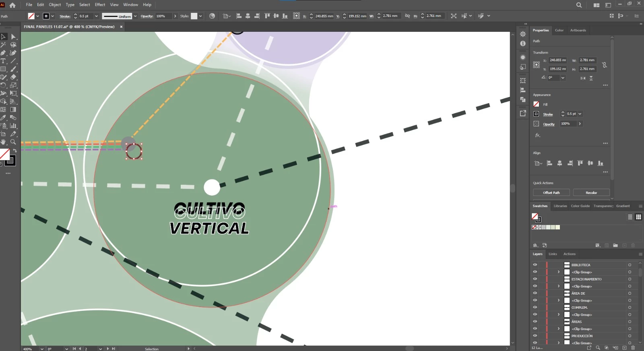Open Stroke options link in Appearance

pos(548,114)
